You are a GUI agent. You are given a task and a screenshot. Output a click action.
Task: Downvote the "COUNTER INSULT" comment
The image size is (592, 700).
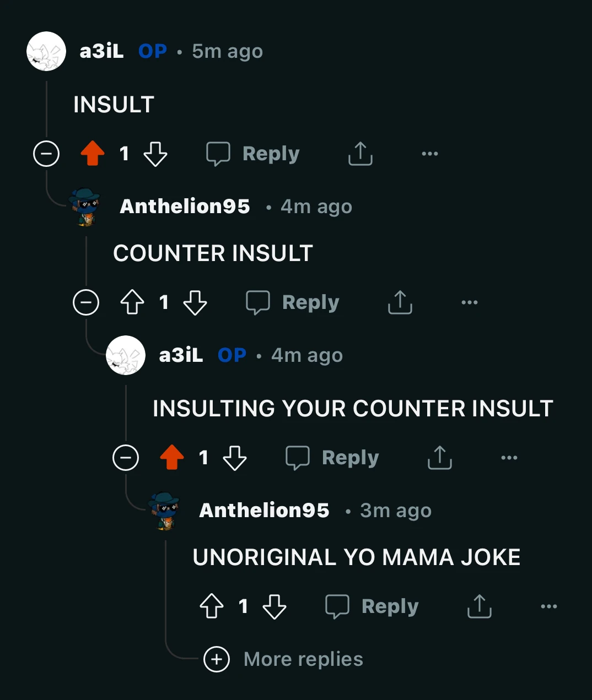tap(196, 302)
